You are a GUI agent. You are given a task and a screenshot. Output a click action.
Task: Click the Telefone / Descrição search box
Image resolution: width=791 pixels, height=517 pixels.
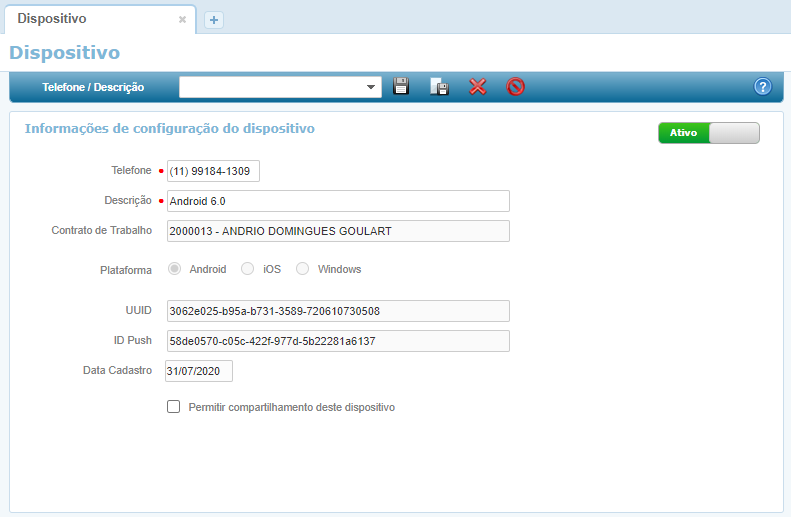(x=270, y=87)
